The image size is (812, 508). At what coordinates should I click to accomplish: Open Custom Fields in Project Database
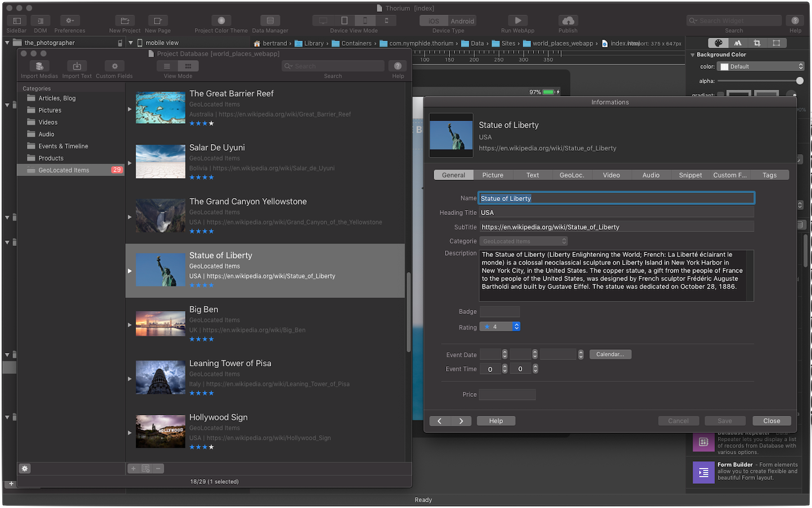click(x=114, y=67)
